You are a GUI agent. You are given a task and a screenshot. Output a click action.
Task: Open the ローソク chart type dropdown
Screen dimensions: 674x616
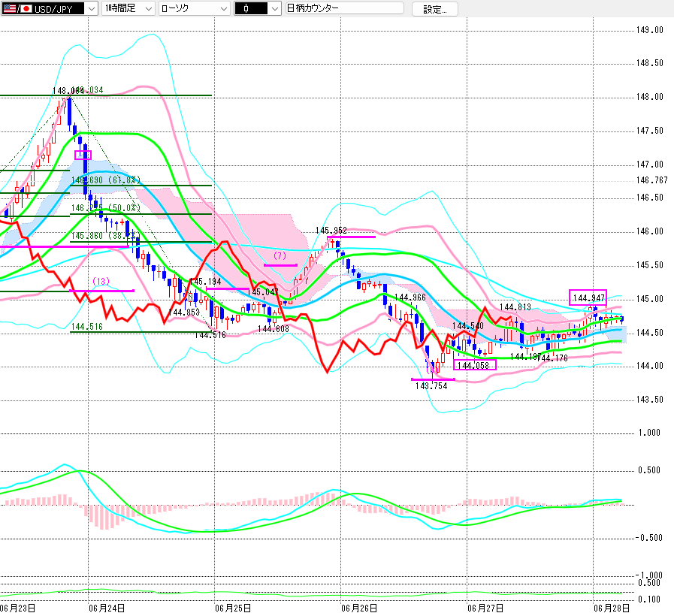tap(194, 8)
